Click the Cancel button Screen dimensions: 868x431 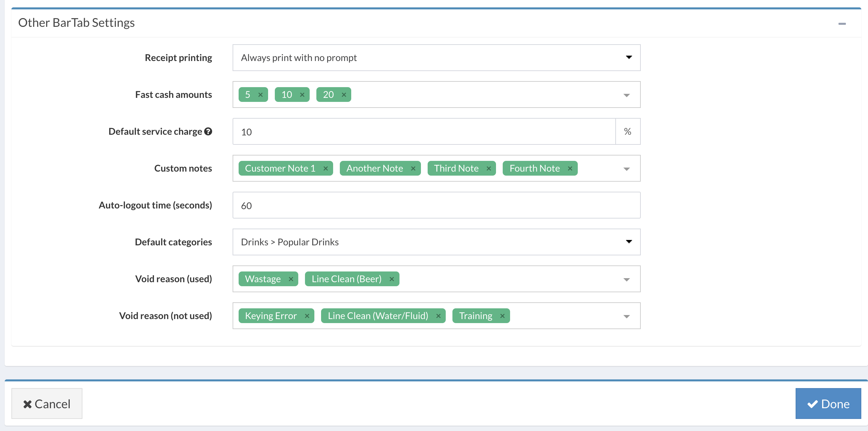point(47,404)
